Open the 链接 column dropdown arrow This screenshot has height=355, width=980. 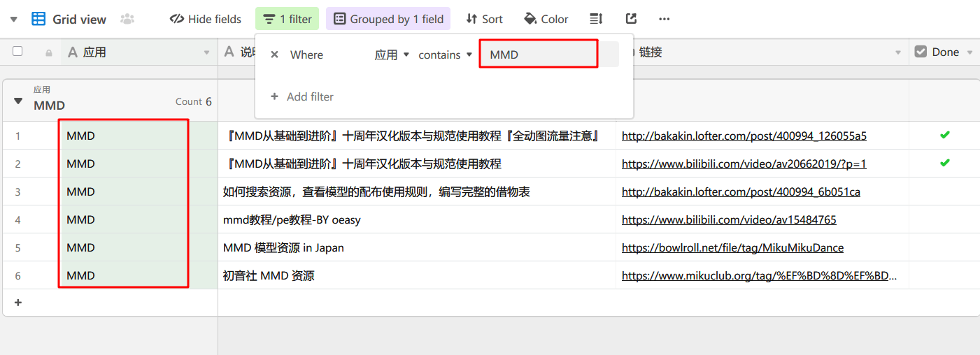pos(898,52)
